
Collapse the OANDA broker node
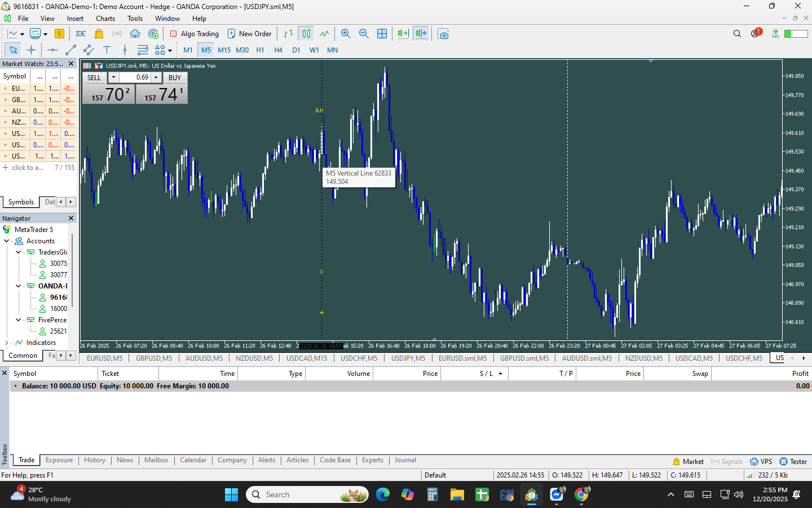click(x=18, y=286)
